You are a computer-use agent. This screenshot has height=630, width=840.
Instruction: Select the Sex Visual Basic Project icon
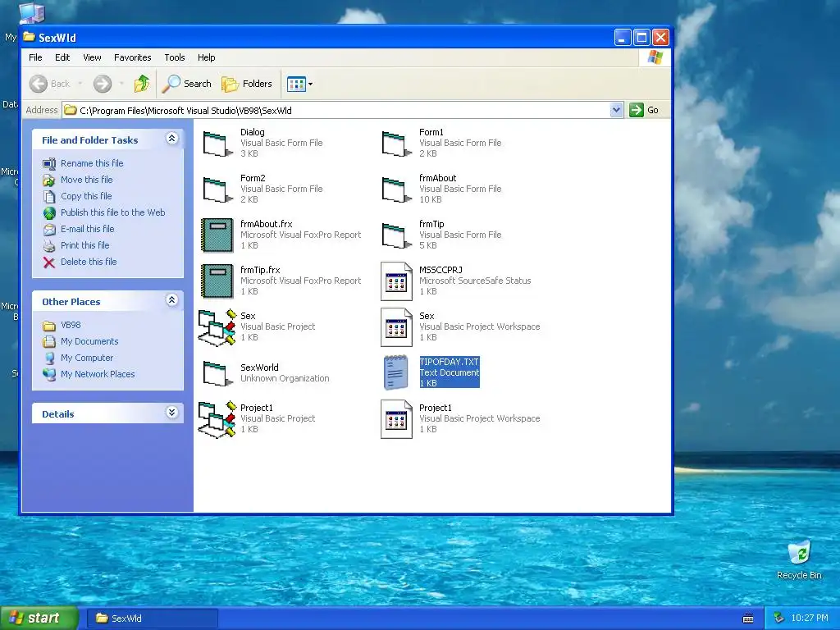217,327
